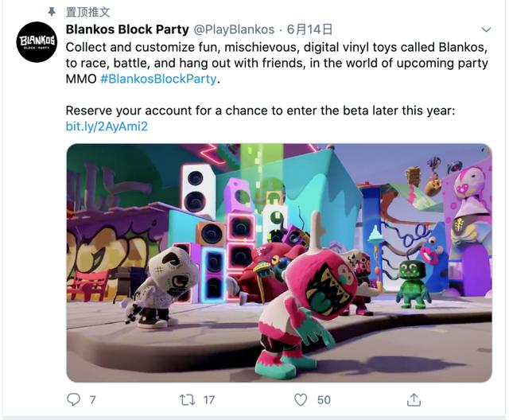The width and height of the screenshot is (509, 420).
Task: Click the reply speech bubble icon
Action: (73, 399)
